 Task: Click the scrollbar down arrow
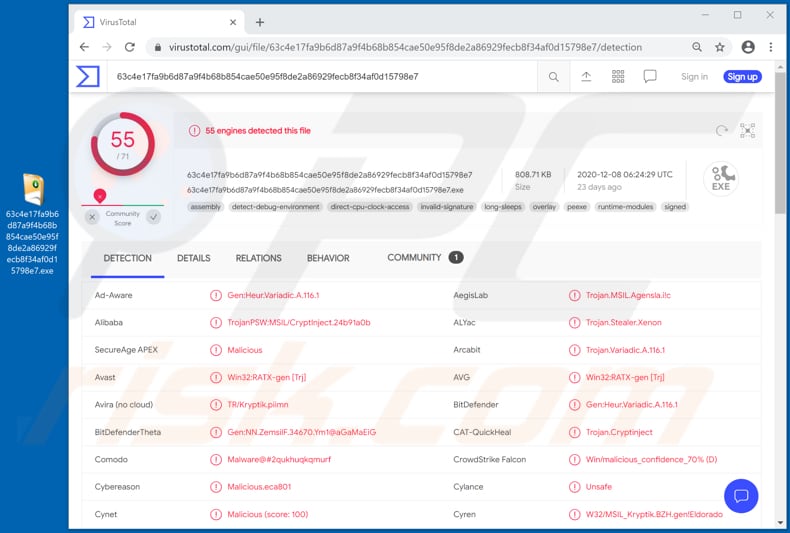[780, 523]
